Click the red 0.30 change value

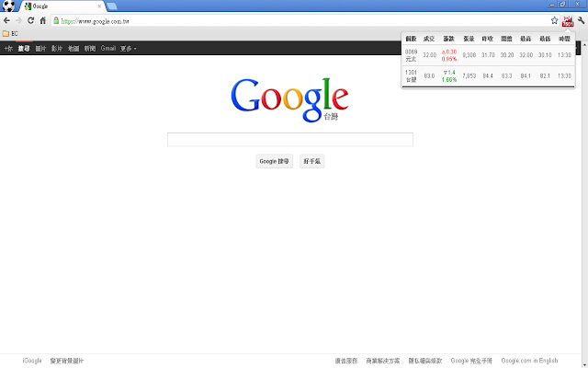[449, 52]
